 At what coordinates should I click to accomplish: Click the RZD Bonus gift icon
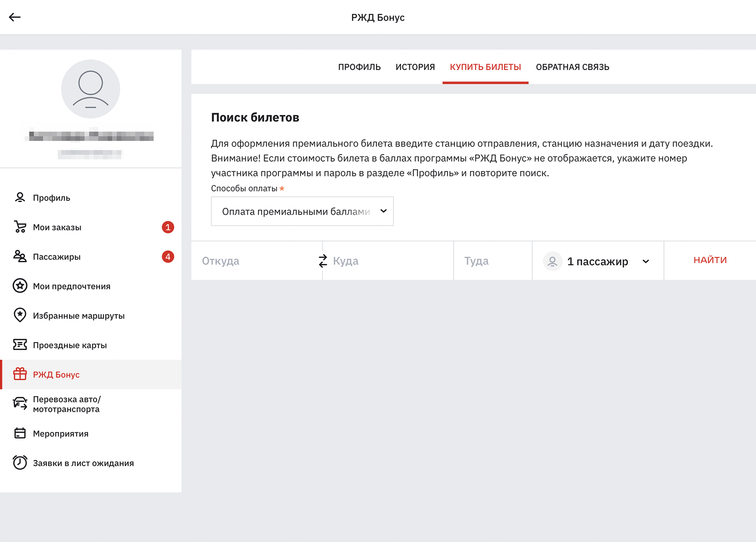point(20,374)
